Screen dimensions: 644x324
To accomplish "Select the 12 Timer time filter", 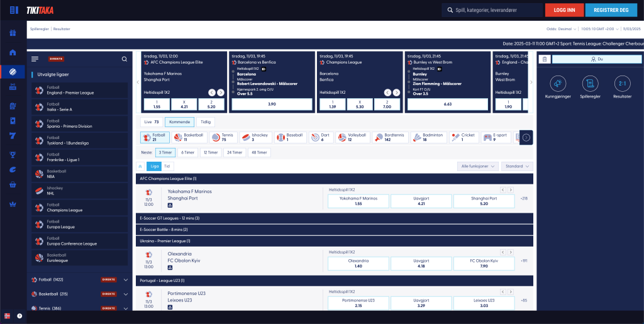I will pyautogui.click(x=210, y=152).
